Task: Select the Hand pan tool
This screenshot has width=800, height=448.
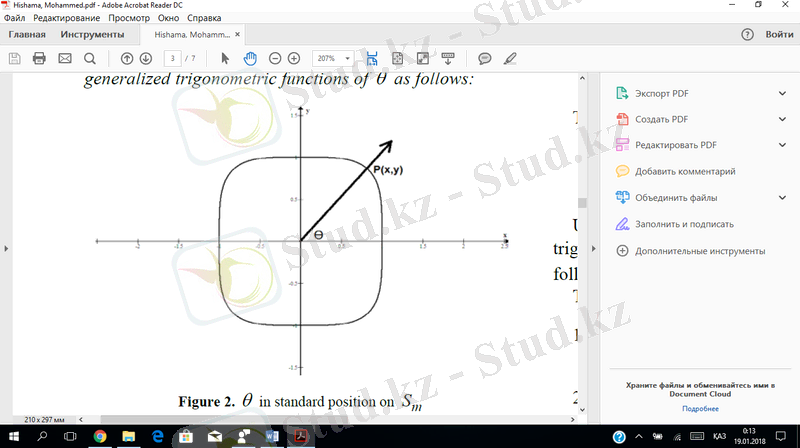Action: pyautogui.click(x=250, y=59)
